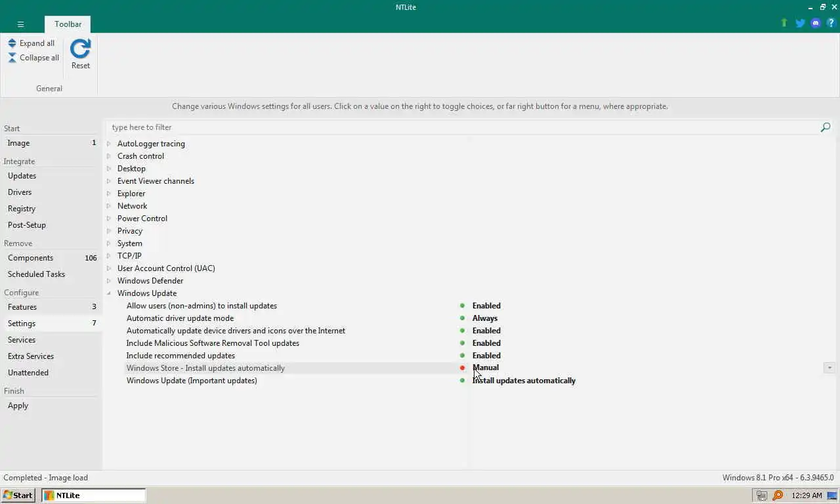This screenshot has height=504, width=840.
Task: Open the Components page in sidebar
Action: 51,258
